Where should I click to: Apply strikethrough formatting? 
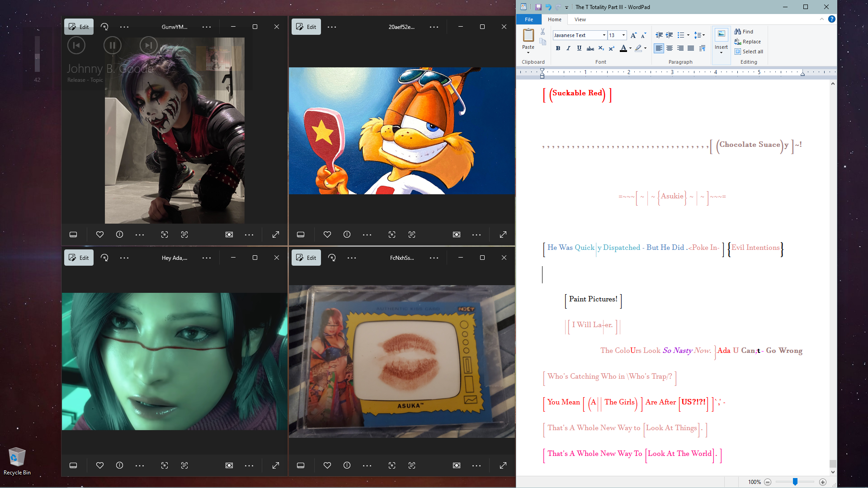(590, 48)
